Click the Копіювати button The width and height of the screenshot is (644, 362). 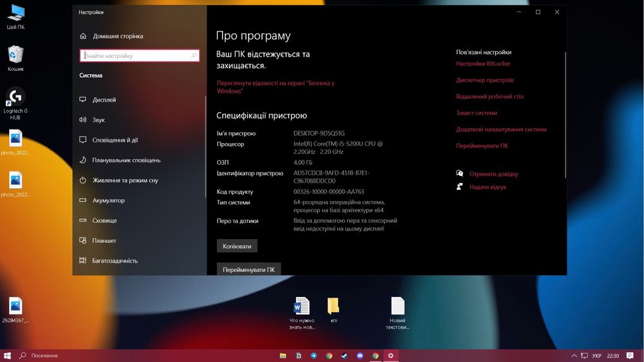click(237, 246)
